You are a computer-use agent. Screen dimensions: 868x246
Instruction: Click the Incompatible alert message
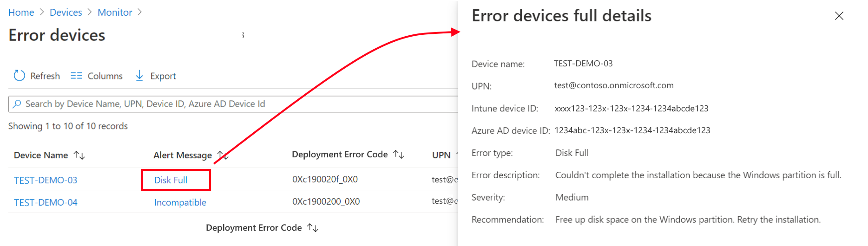[x=180, y=202]
